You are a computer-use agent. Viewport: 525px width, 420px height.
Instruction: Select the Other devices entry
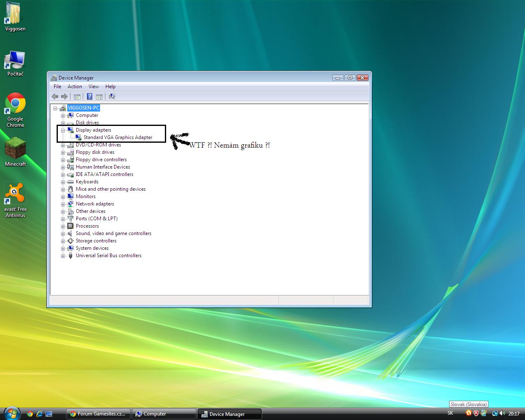pyautogui.click(x=90, y=211)
